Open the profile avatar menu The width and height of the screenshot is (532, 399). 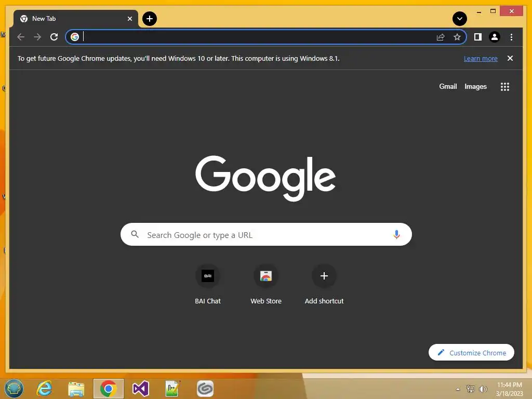coord(495,37)
